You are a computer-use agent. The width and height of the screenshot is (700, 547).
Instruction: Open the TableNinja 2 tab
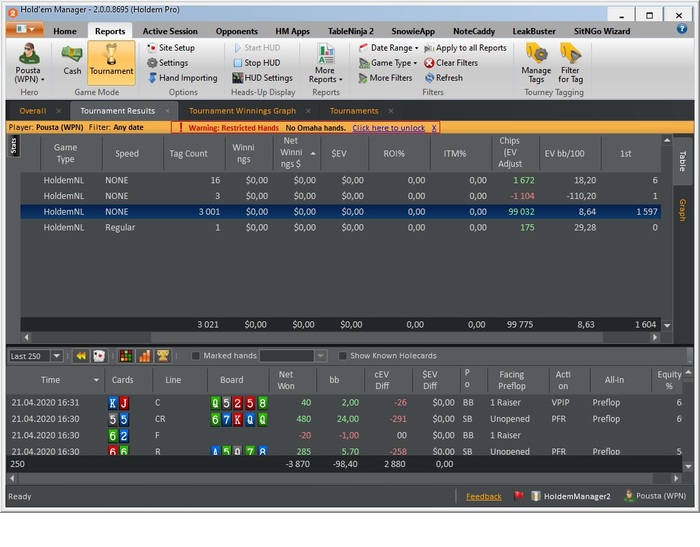point(351,31)
